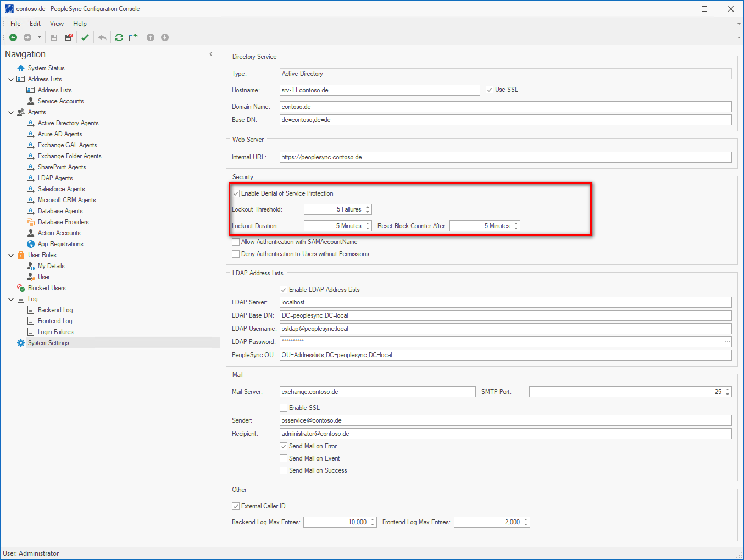Image resolution: width=744 pixels, height=560 pixels.
Task: Click the App Registrations globe icon
Action: click(x=31, y=244)
